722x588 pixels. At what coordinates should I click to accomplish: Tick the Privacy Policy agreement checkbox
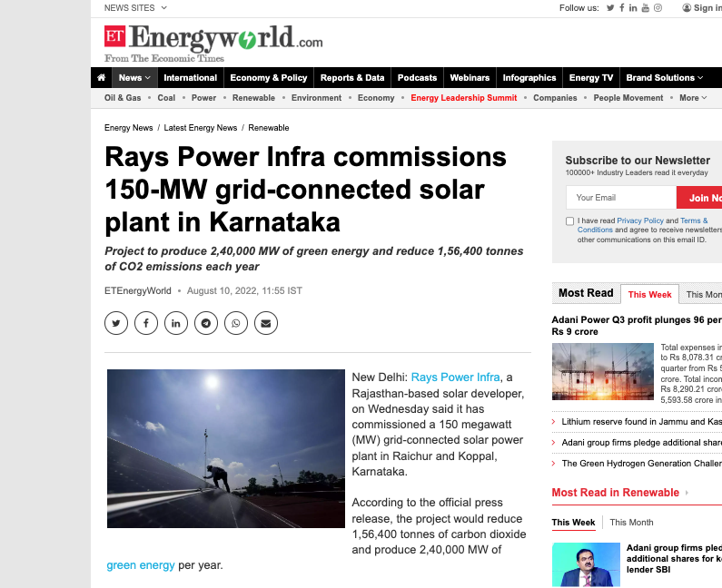click(x=569, y=221)
